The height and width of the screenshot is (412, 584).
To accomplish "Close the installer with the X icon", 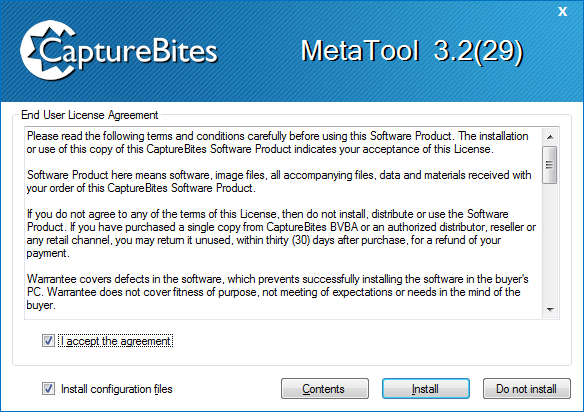I will tap(562, 12).
